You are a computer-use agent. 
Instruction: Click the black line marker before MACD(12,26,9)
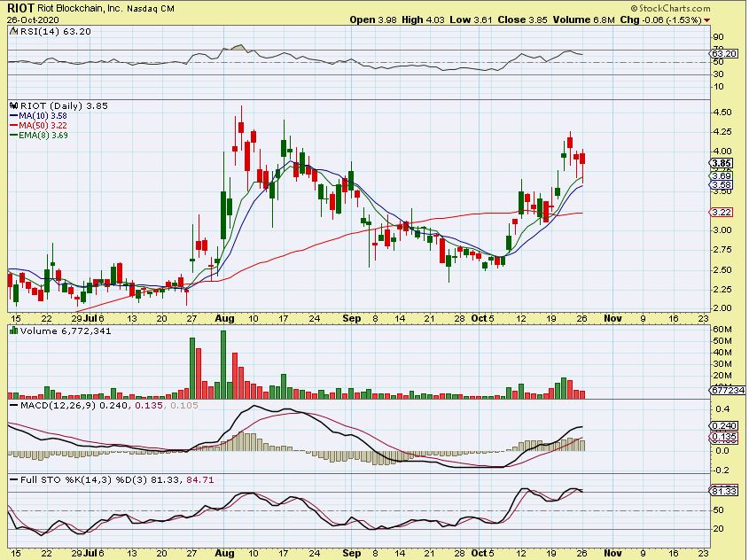[x=13, y=405]
